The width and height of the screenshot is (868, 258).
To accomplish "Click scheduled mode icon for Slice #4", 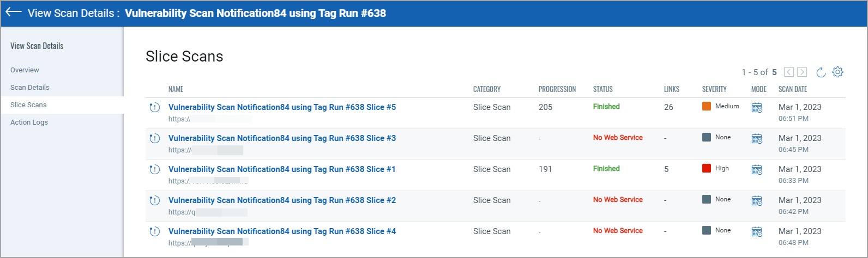I will tap(757, 232).
